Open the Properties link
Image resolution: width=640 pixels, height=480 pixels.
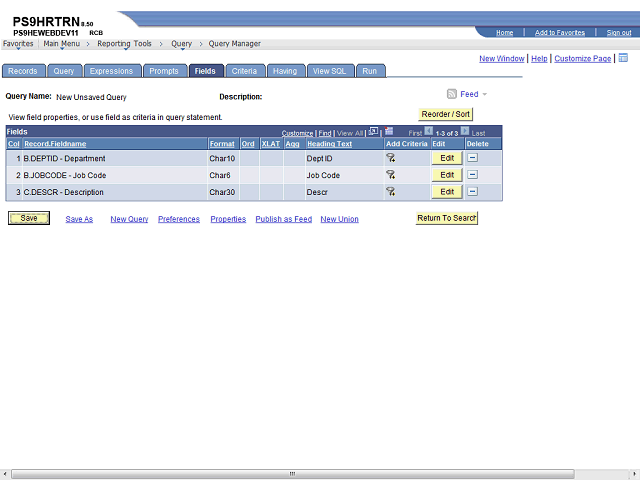pos(228,219)
